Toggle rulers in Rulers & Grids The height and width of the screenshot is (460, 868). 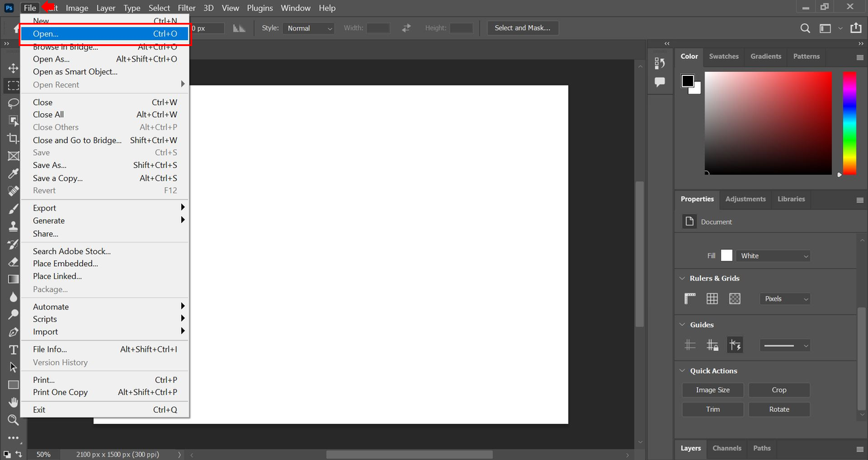coord(690,299)
